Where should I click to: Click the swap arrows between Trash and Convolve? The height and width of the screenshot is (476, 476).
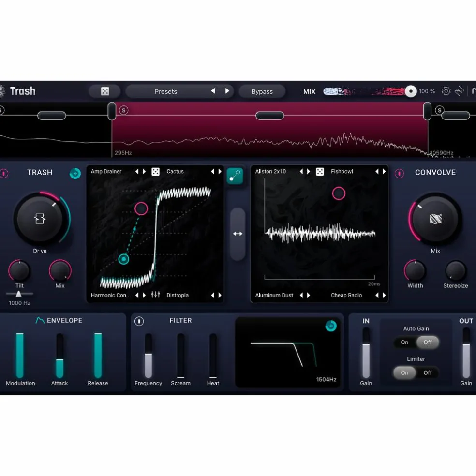click(238, 234)
